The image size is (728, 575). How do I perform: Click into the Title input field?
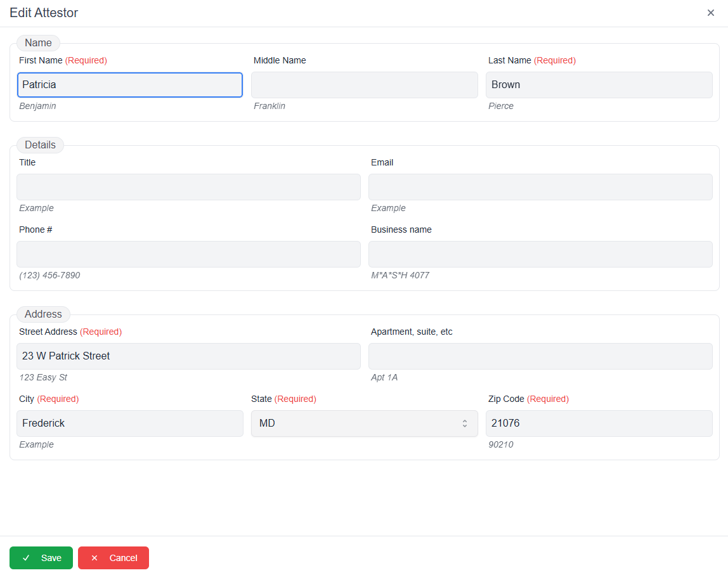188,187
